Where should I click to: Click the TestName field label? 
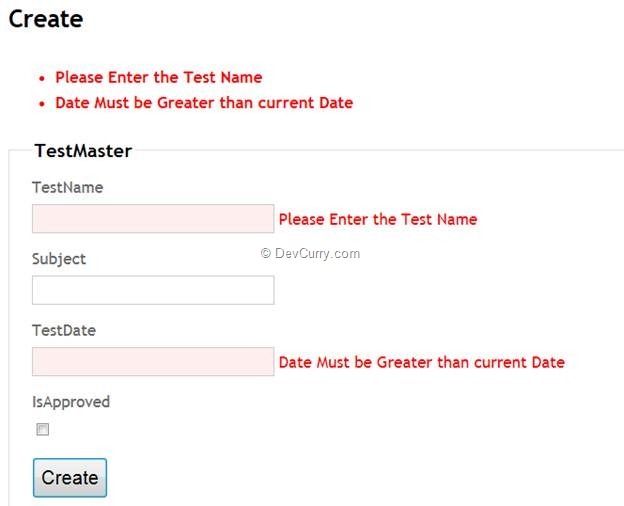coord(67,187)
